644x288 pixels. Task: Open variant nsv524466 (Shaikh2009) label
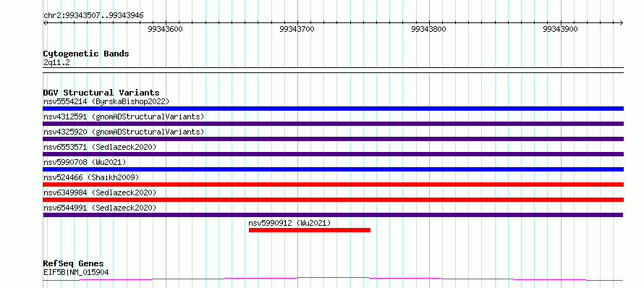[x=91, y=177]
